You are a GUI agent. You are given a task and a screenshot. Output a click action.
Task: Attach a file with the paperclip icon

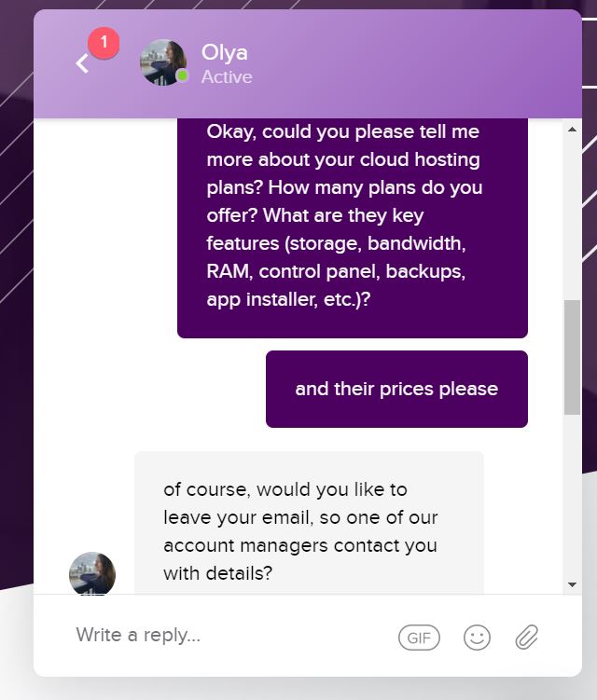tap(527, 637)
